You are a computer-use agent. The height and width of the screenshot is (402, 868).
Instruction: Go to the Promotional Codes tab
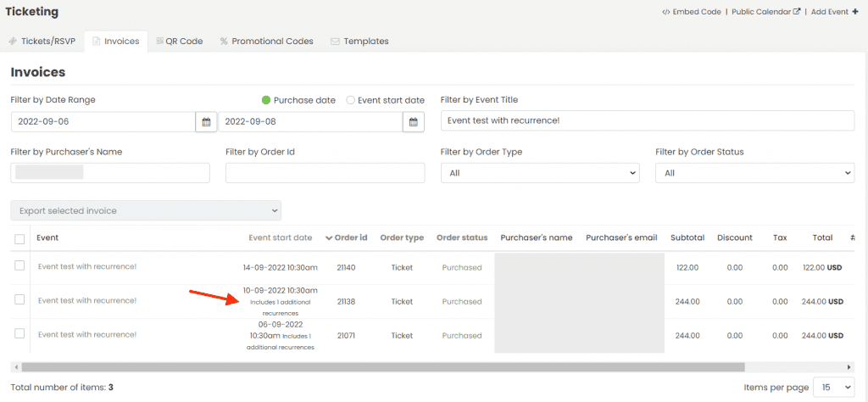click(267, 42)
